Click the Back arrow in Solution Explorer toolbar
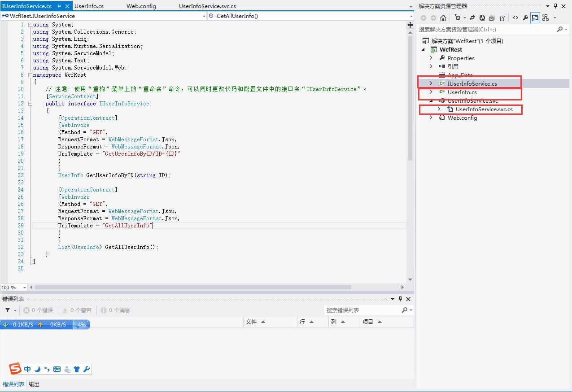The image size is (572, 392). tap(423, 18)
